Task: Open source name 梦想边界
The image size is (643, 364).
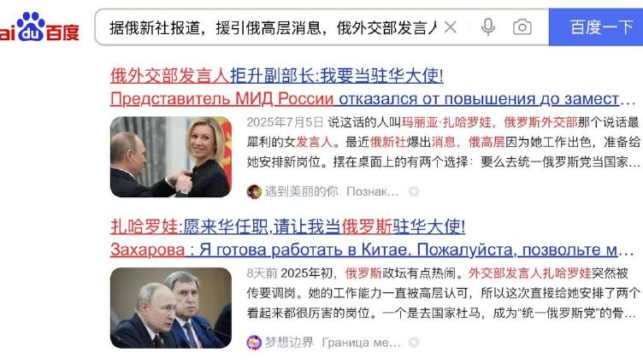Action: click(x=289, y=343)
